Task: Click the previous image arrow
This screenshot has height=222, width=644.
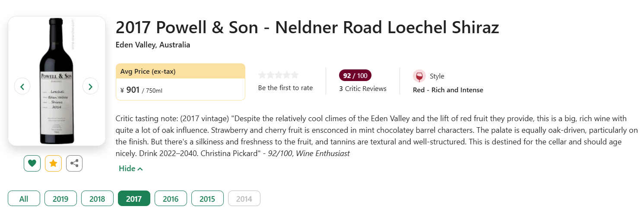Action: 22,86
